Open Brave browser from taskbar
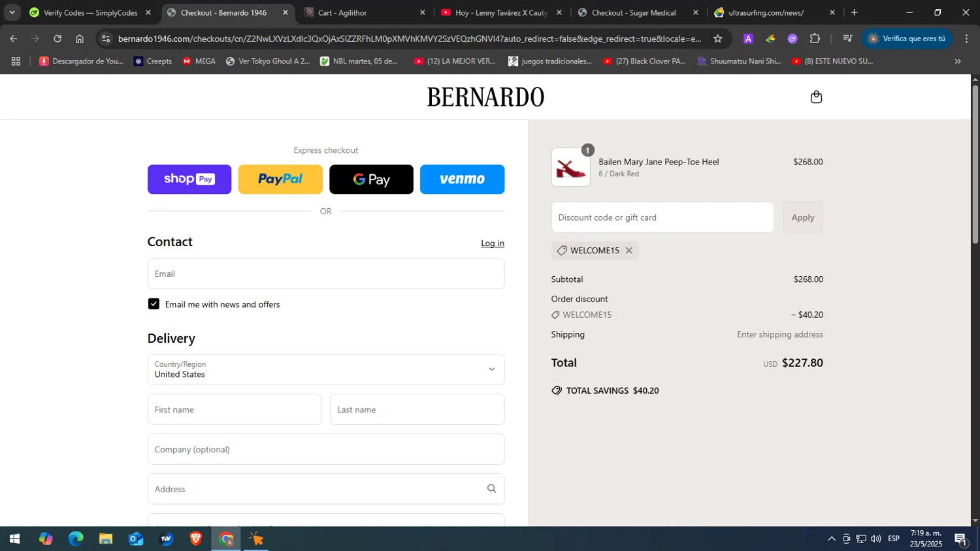Viewport: 980px width, 551px height. (196, 539)
